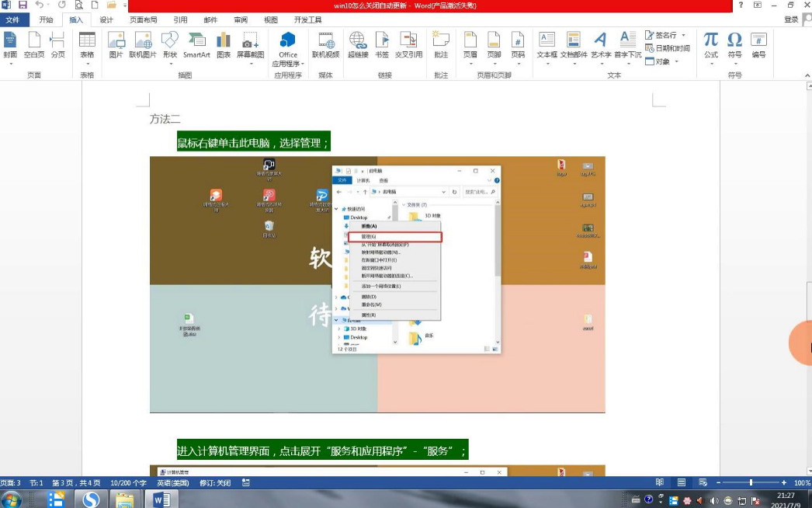Insert 日期和时间 date and time
The image size is (812, 508).
coord(668,48)
